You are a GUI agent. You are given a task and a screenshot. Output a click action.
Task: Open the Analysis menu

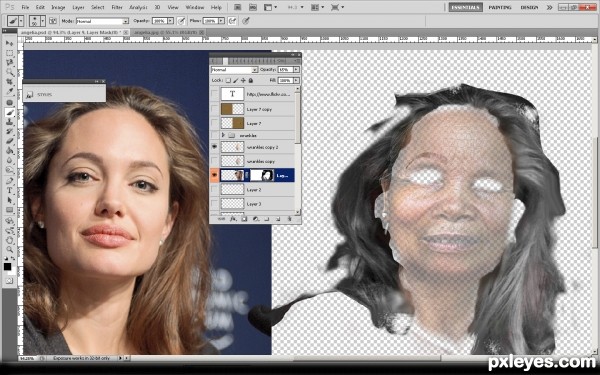pos(138,7)
